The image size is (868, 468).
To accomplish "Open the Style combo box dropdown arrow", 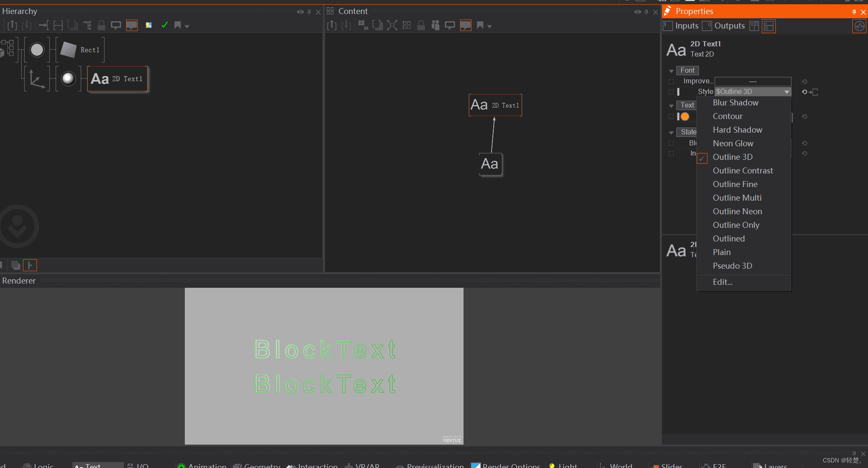I will coord(786,92).
